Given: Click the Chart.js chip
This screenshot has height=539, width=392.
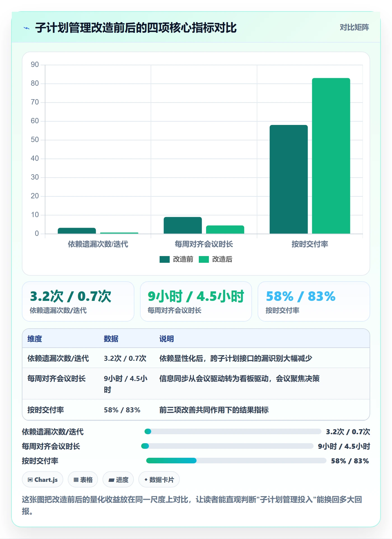Looking at the screenshot, I should [x=43, y=480].
